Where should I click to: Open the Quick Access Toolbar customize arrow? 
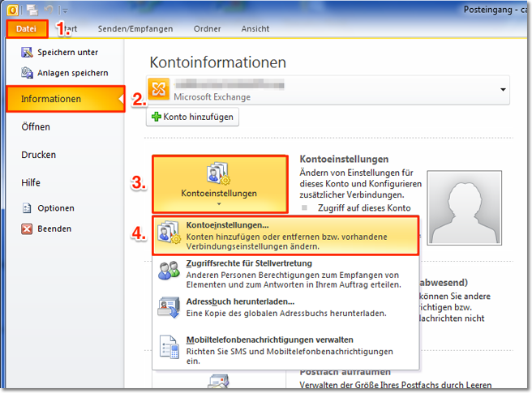(64, 11)
